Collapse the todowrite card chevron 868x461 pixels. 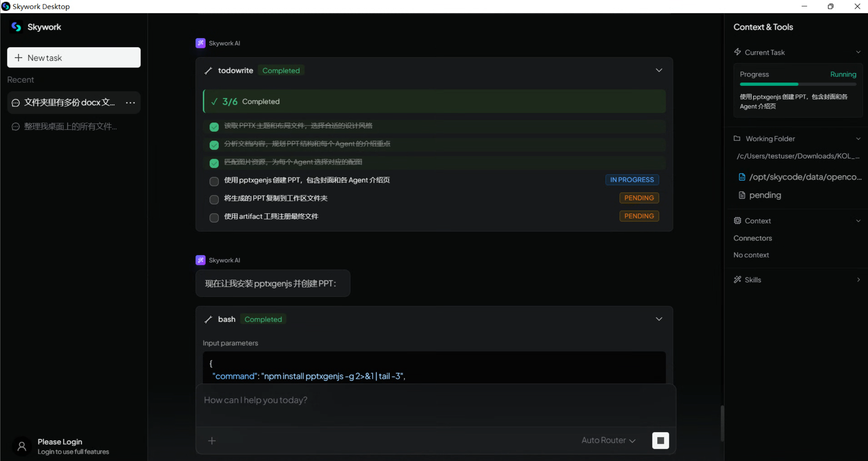pos(659,70)
